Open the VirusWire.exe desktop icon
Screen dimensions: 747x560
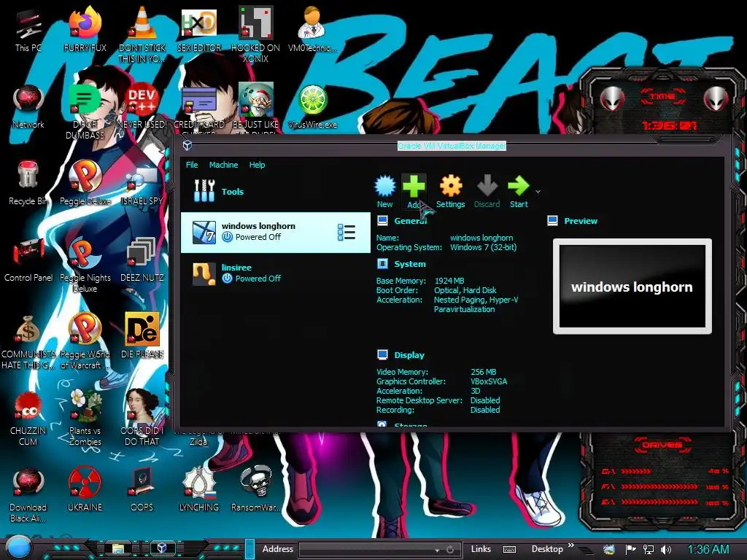click(x=312, y=100)
